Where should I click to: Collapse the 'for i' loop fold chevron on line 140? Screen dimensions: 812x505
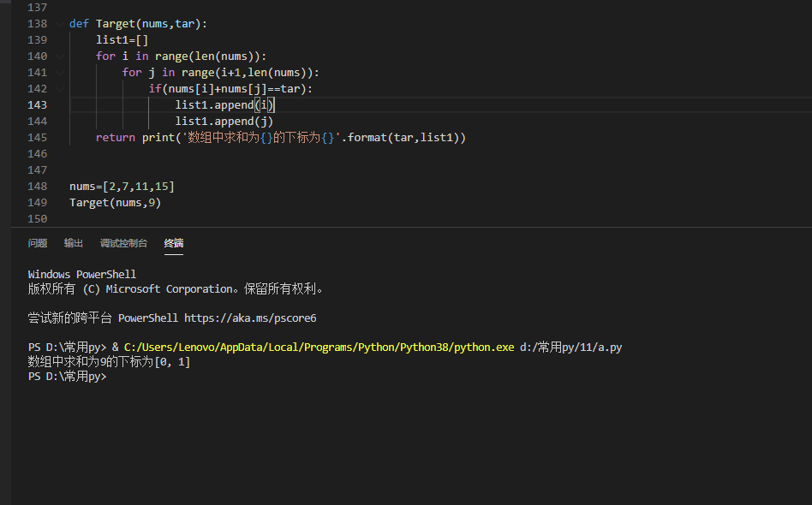coord(60,56)
